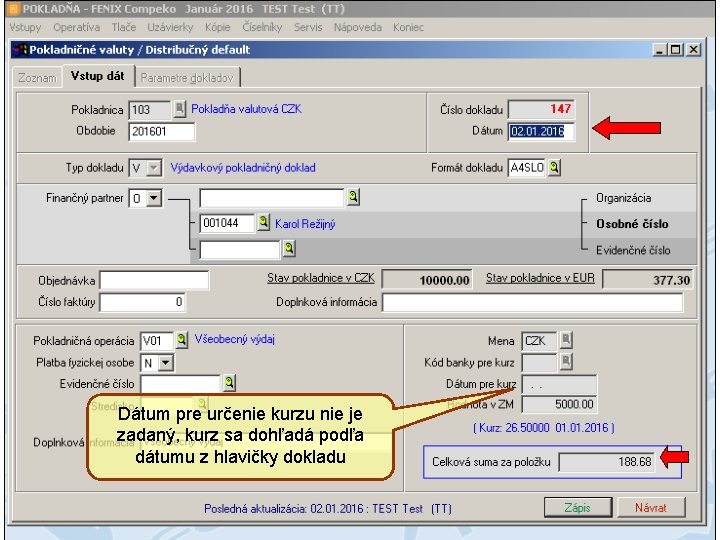This screenshot has height=540, width=720.
Task: Open the Vstupy menu
Action: [25, 28]
